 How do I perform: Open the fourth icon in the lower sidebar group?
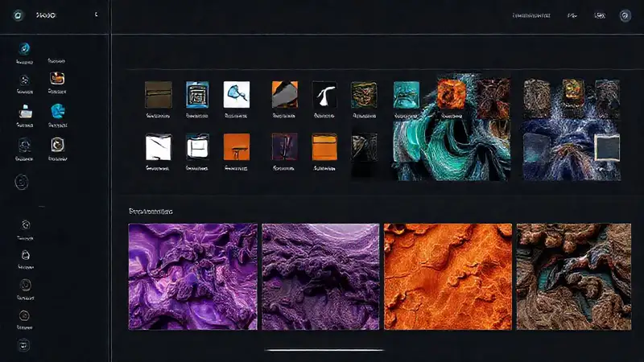(24, 315)
